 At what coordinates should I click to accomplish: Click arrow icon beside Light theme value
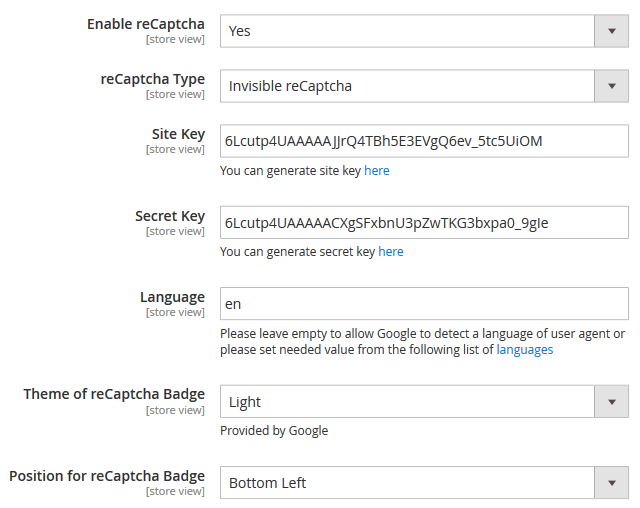point(611,402)
